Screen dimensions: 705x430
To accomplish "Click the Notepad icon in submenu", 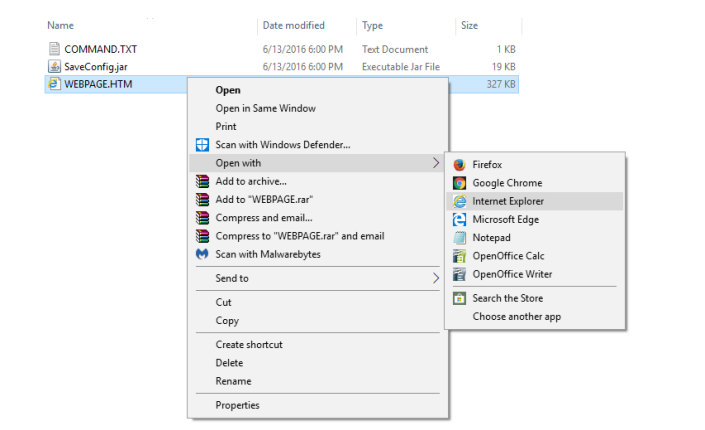I will tap(459, 237).
